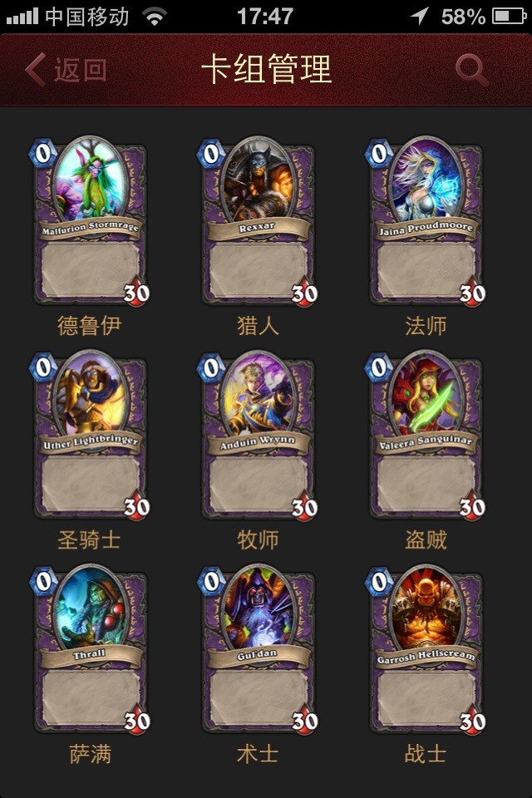Open Malfurion Stormrage druid deck card
The width and height of the screenshot is (532, 798).
90,221
